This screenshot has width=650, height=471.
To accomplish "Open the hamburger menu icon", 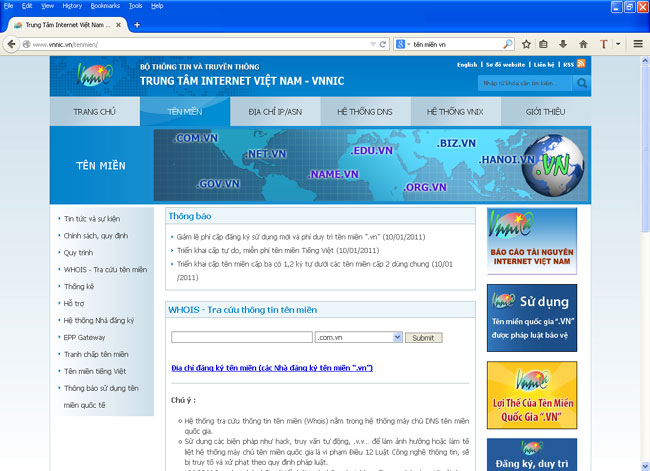I will [x=638, y=44].
